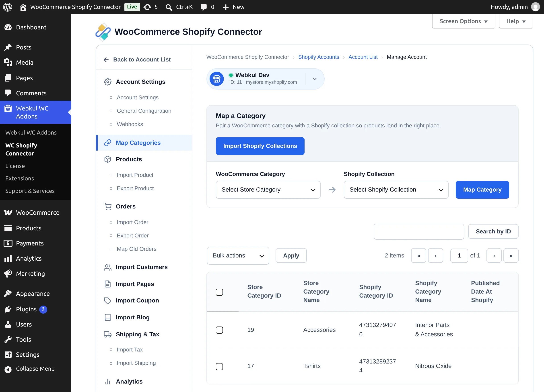
Task: Click the admin avatar next to Howdy
Action: click(x=535, y=7)
